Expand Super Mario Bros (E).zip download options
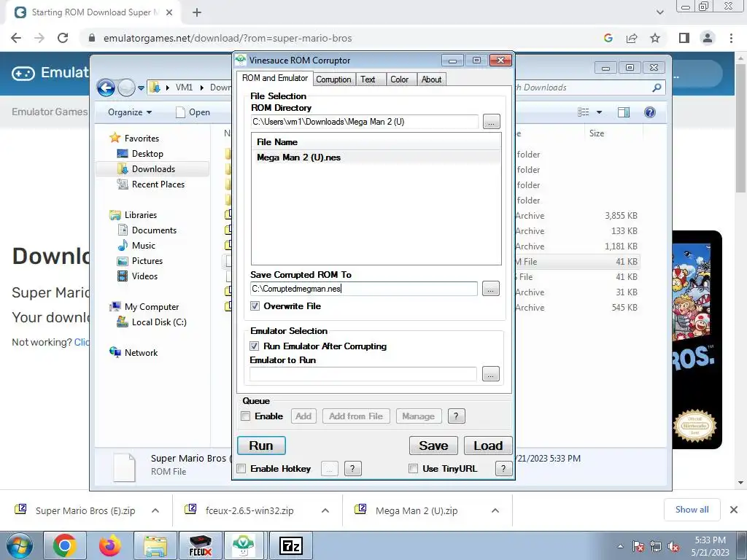The height and width of the screenshot is (560, 747). point(155,510)
